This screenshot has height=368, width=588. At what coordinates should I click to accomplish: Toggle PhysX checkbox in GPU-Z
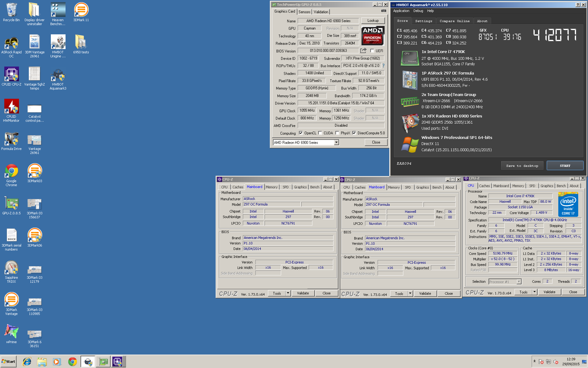pos(337,133)
